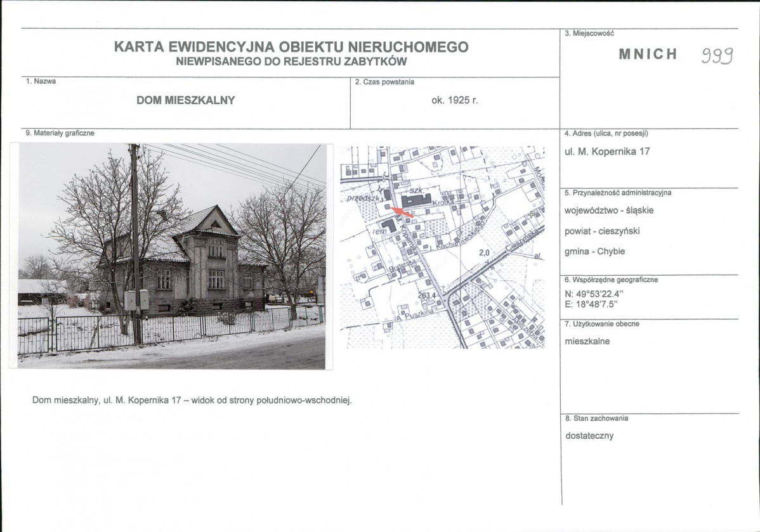This screenshot has height=532, width=760.
Task: Click the label '2. Czas powstania'
Action: tap(384, 82)
